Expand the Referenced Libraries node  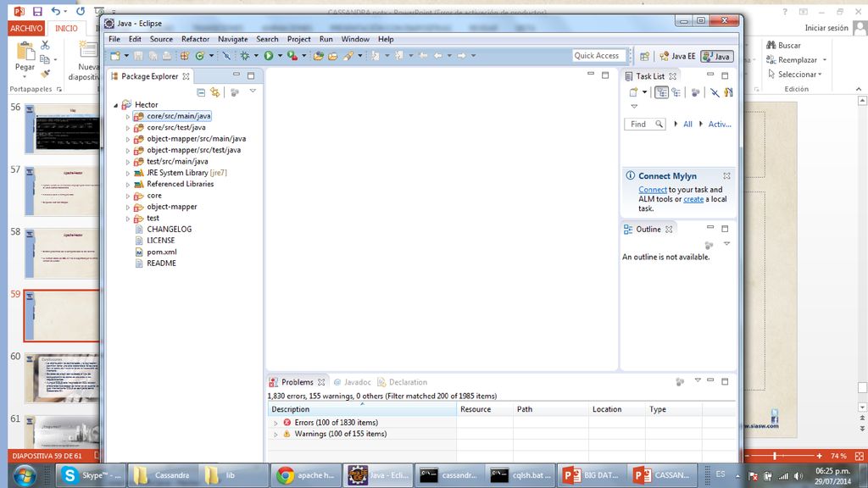(x=128, y=184)
